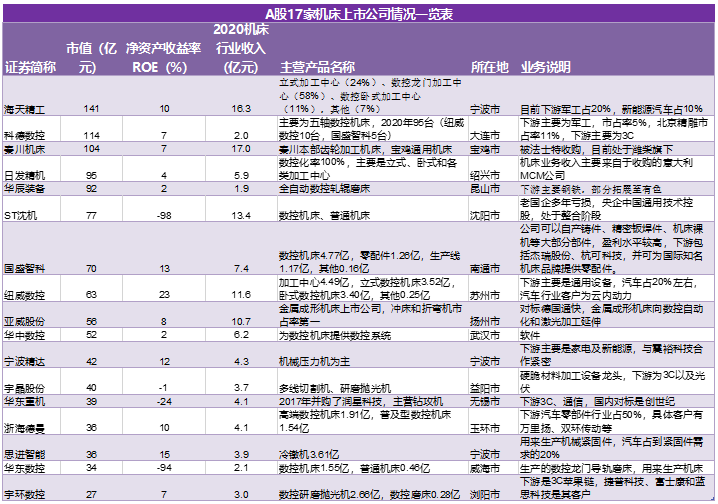Click the 2020机床行业收入 header cell

point(241,49)
